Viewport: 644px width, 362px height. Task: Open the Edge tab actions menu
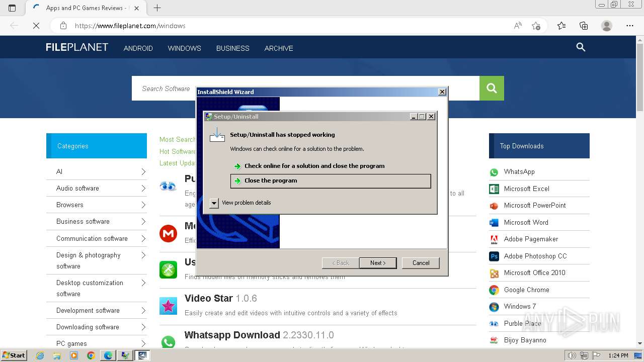tap(12, 8)
